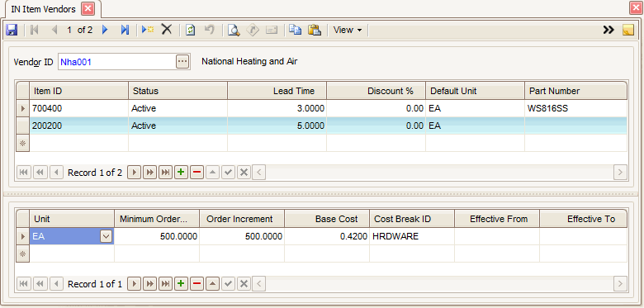The image size is (644, 308).
Task: Click new-row asterisk in items grid
Action: [x=22, y=143]
